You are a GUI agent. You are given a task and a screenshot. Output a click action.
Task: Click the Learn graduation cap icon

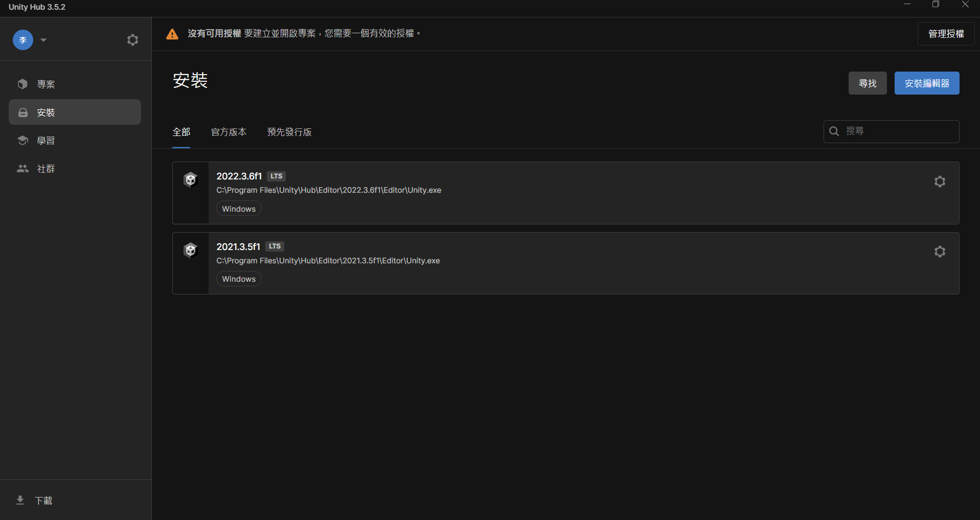(x=22, y=140)
